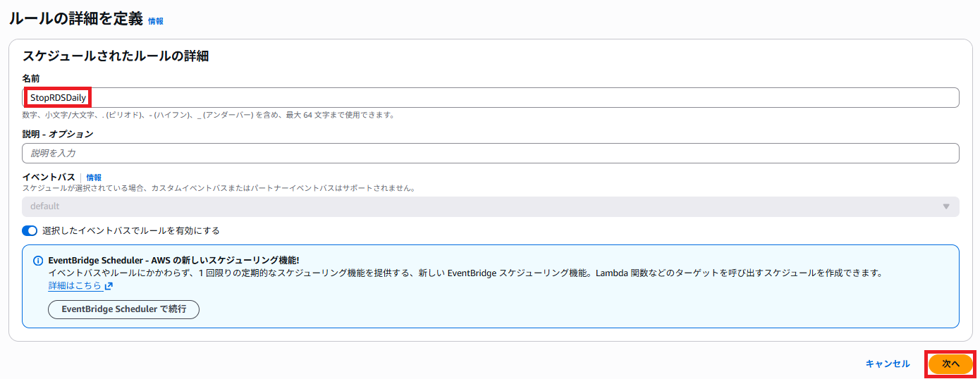This screenshot has width=980, height=379.
Task: Click the orange 次へ button
Action: 950,364
